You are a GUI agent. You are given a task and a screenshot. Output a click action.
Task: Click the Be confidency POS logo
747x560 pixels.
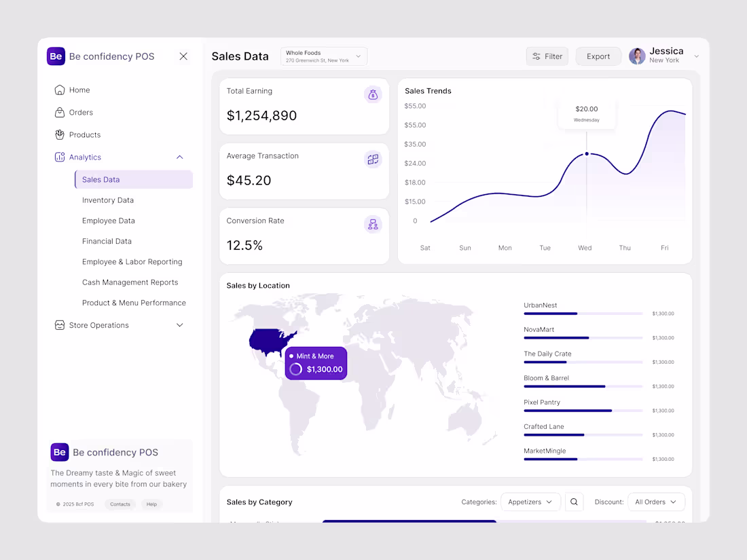point(56,56)
